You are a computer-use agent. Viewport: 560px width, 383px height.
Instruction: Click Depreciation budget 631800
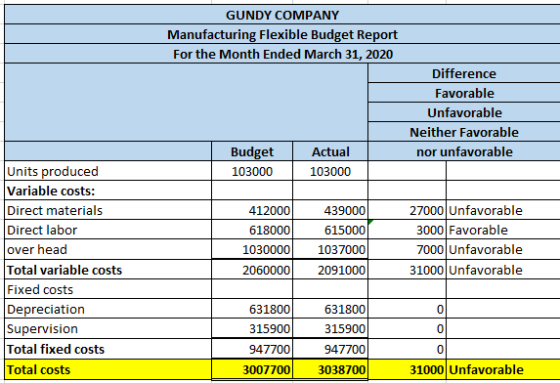(252, 309)
